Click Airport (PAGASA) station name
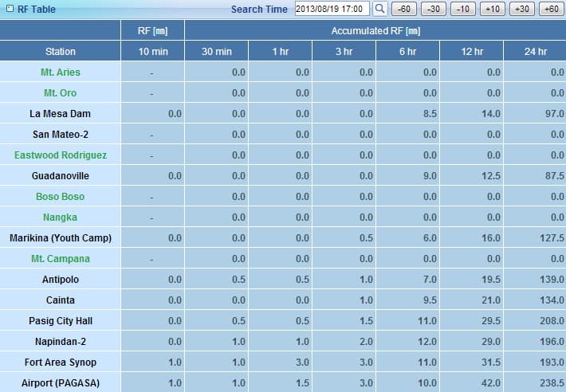Viewport: 566px width, 392px height. 60,383
